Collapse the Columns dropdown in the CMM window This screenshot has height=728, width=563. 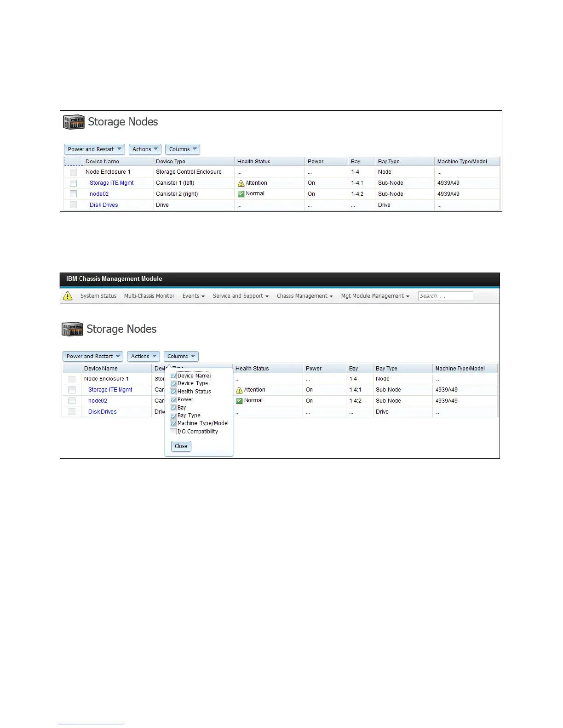(181, 356)
